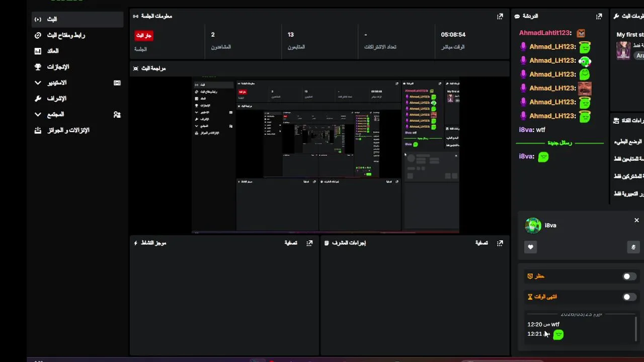The width and height of the screenshot is (644, 362).
Task: Select التعبيرية فقط emote-only channel action
Action: click(628, 194)
